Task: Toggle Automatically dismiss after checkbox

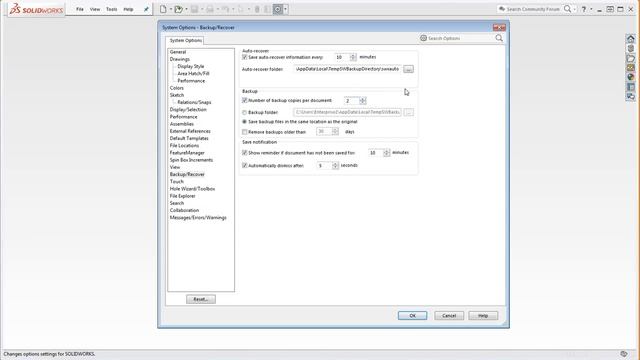Action: coord(245,165)
